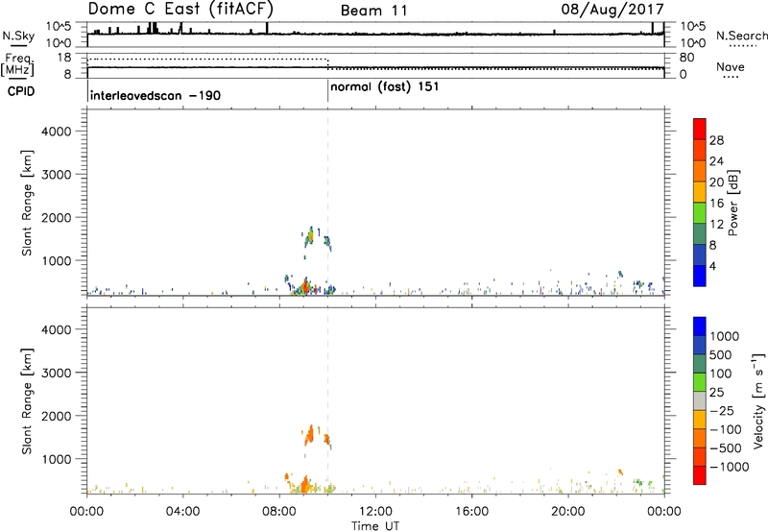Image resolution: width=768 pixels, height=532 pixels.
Task: Click the 'Dome C East (fitACF)' title
Action: 180,10
